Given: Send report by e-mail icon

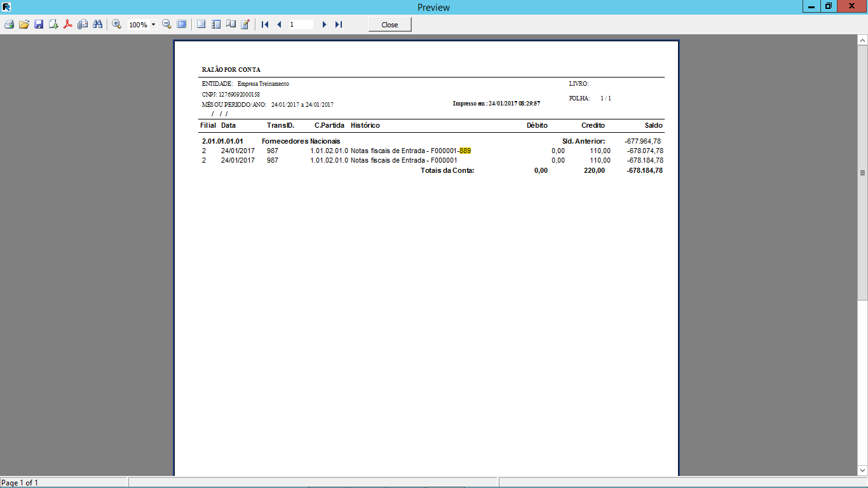Looking at the screenshot, I should 83,24.
